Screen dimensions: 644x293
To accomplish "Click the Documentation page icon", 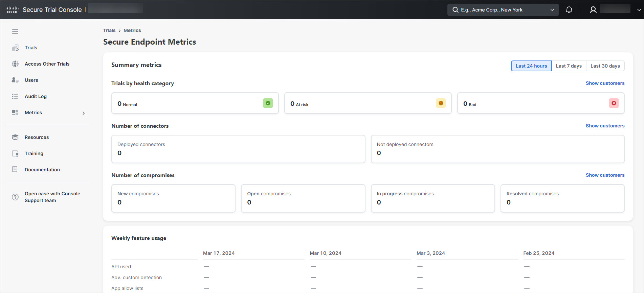I will click(15, 169).
